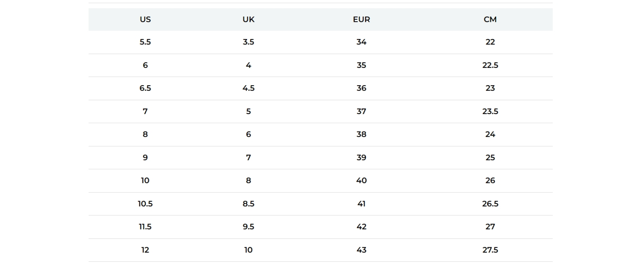Click the UK column header
644x265 pixels.
(x=249, y=19)
